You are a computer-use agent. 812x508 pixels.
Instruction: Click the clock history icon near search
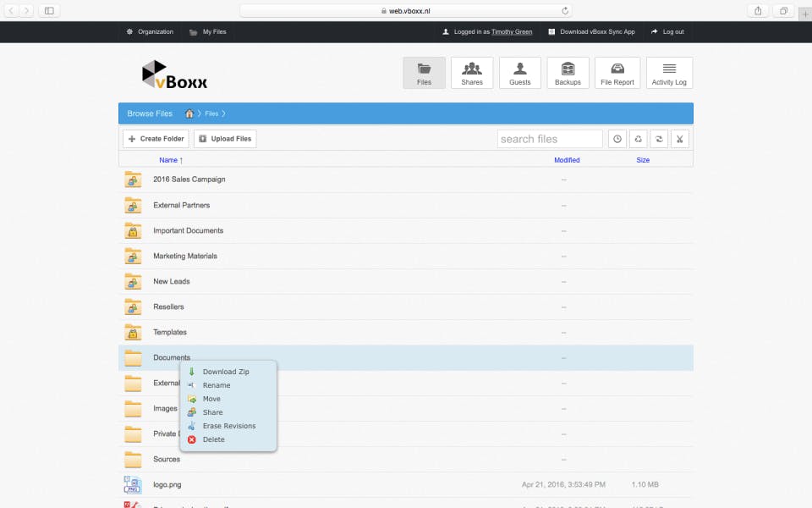[617, 139]
